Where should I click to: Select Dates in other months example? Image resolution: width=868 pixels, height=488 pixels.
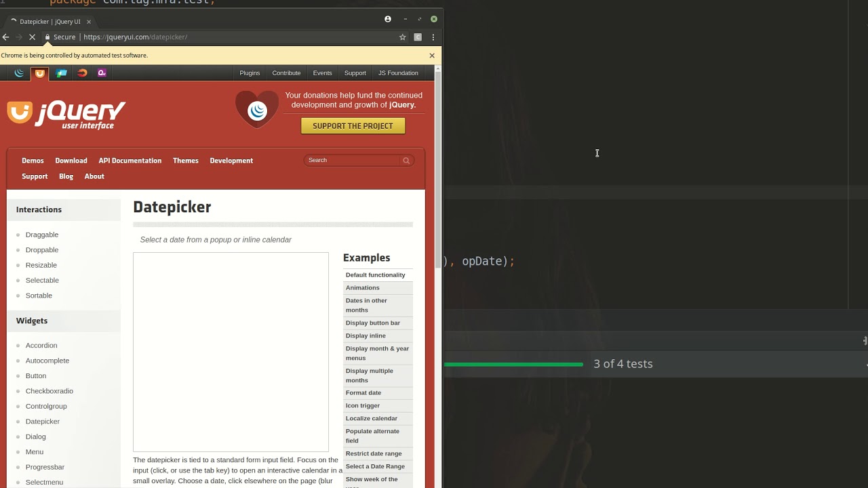click(x=378, y=306)
